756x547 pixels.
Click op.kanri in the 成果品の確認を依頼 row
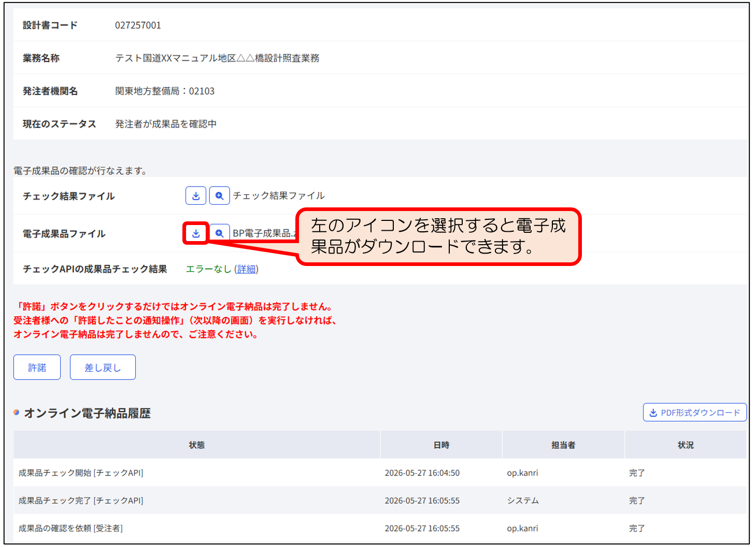pyautogui.click(x=522, y=528)
